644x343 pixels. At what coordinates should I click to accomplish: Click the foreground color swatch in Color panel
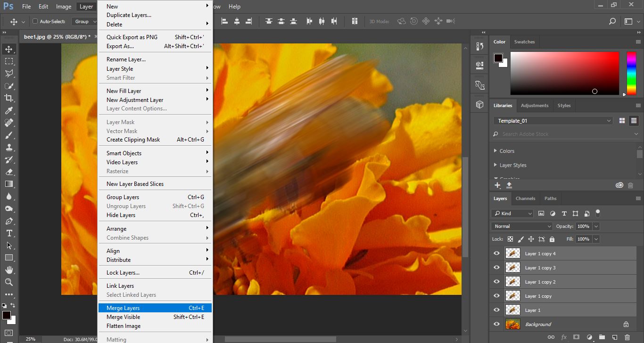[x=498, y=58]
